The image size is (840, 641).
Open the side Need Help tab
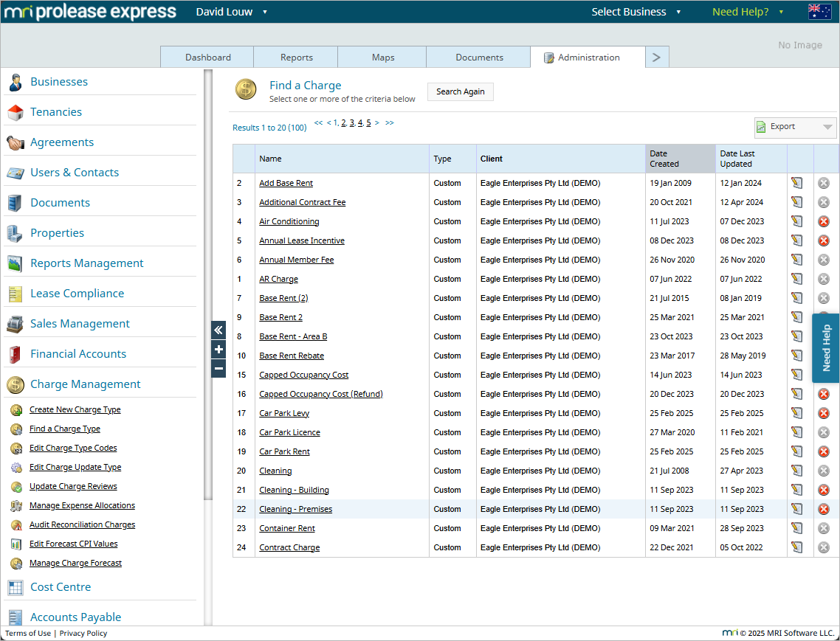pyautogui.click(x=825, y=348)
